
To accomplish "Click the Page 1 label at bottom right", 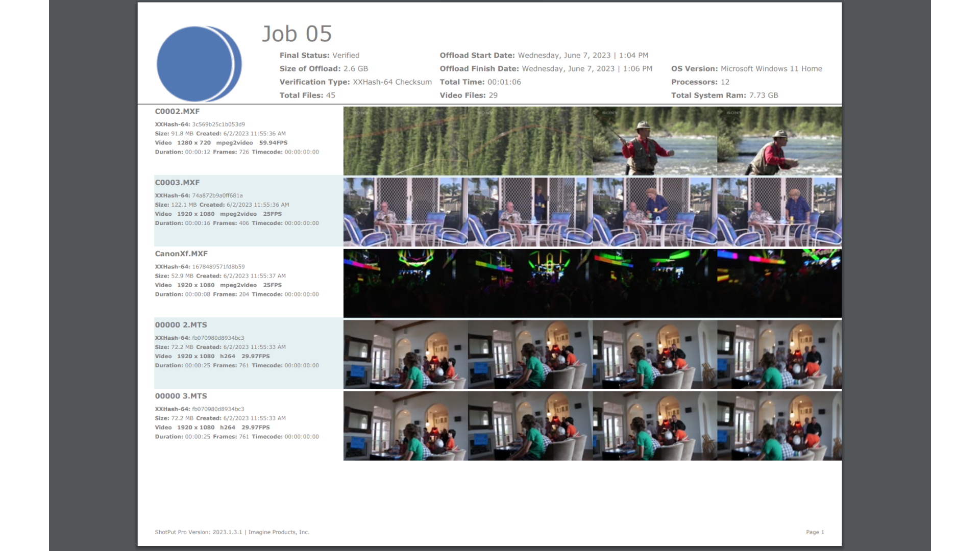I will (815, 532).
